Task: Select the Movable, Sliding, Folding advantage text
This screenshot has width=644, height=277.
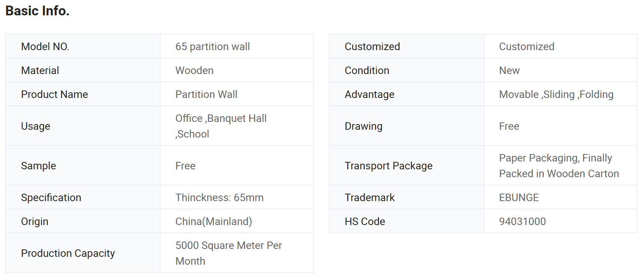Action: click(556, 94)
